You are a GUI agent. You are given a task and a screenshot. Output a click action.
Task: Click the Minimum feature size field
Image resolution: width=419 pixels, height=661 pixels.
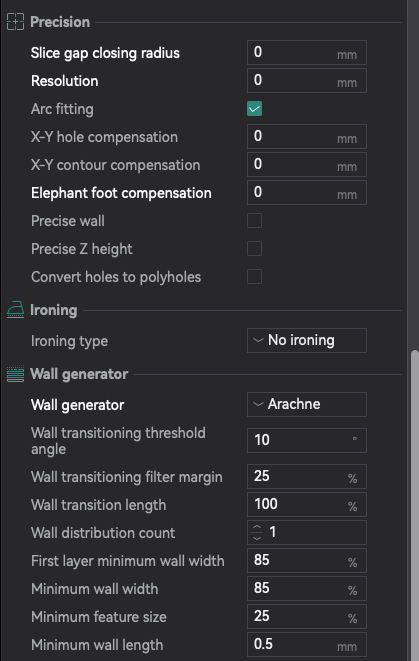[307, 617]
